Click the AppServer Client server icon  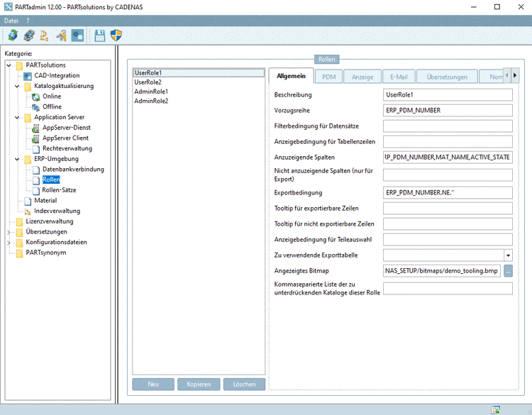pyautogui.click(x=35, y=138)
